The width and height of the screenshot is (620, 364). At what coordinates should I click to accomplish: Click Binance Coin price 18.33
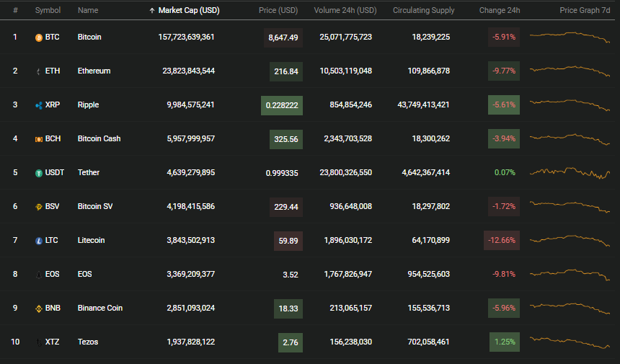(288, 308)
